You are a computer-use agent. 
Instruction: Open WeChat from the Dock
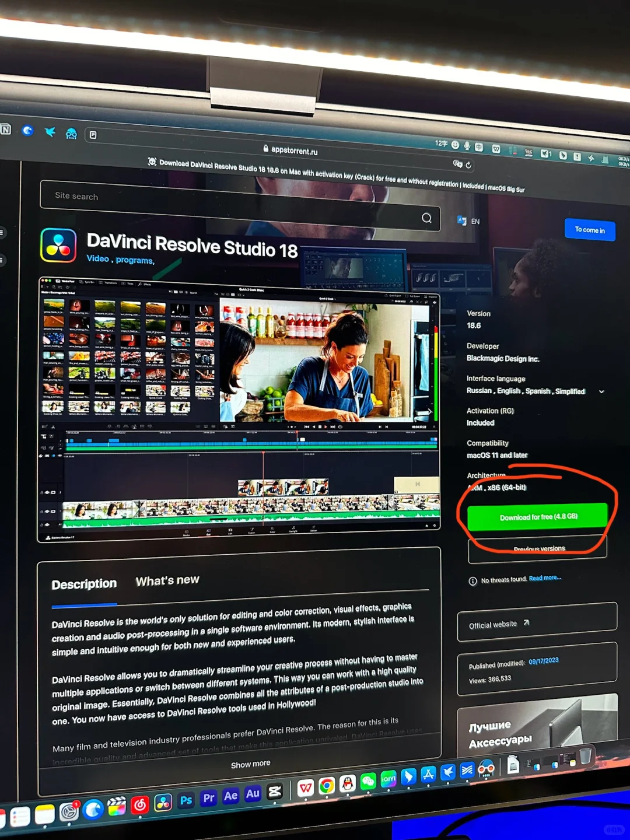tap(368, 782)
